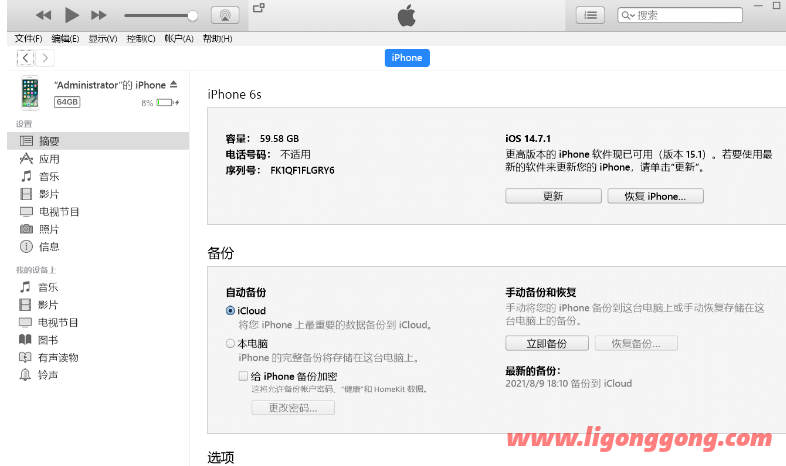Image resolution: width=786 pixels, height=466 pixels.
Task: Open the AirPlay output icon
Action: (x=225, y=15)
